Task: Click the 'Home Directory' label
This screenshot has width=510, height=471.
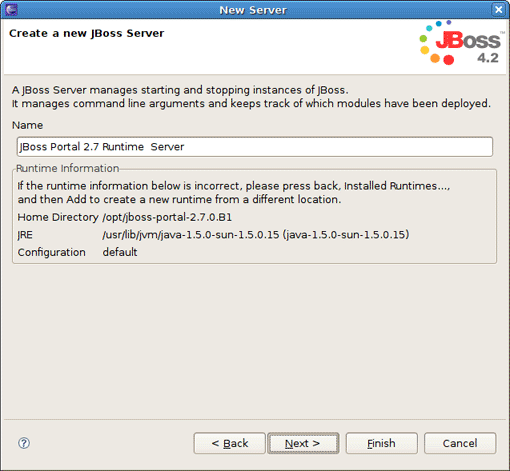Action: [58, 217]
